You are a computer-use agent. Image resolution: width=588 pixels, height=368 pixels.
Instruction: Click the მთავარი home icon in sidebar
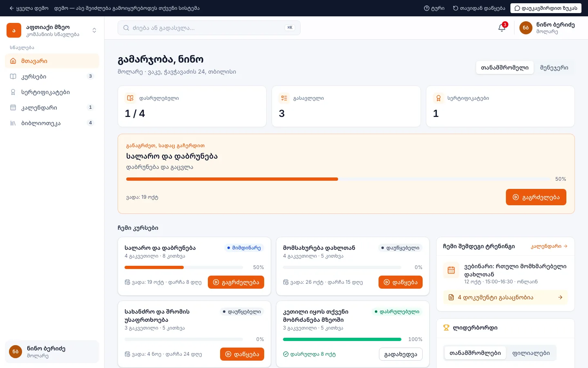(x=13, y=61)
